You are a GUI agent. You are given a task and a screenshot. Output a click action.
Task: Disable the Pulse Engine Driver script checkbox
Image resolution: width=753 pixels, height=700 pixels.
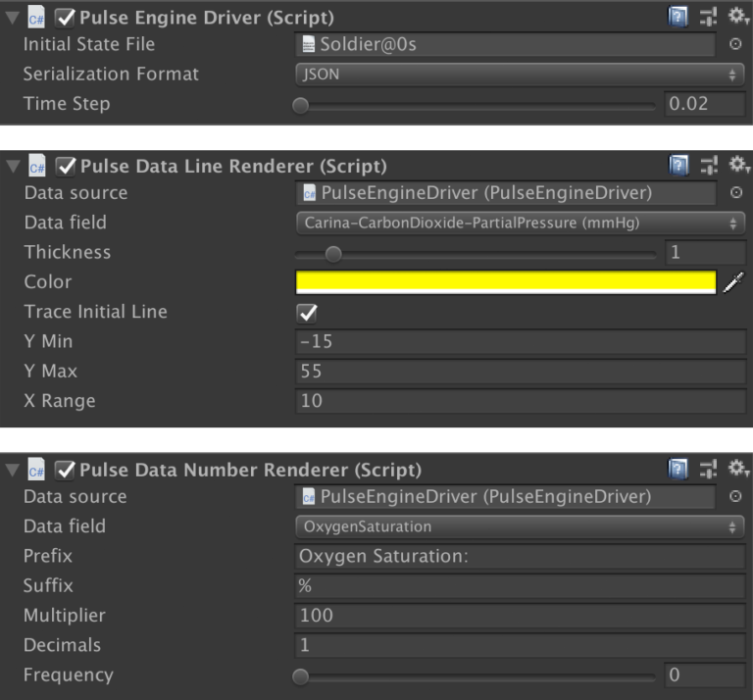point(67,18)
